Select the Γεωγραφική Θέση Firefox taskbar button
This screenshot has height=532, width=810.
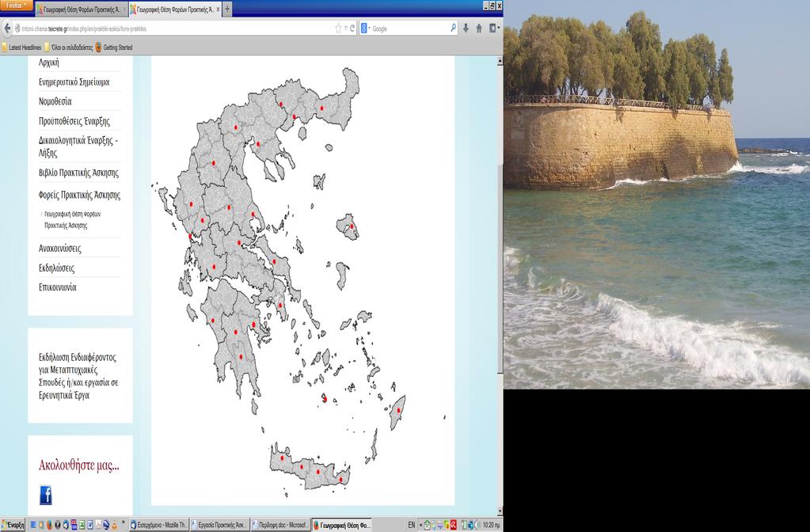coord(342,525)
